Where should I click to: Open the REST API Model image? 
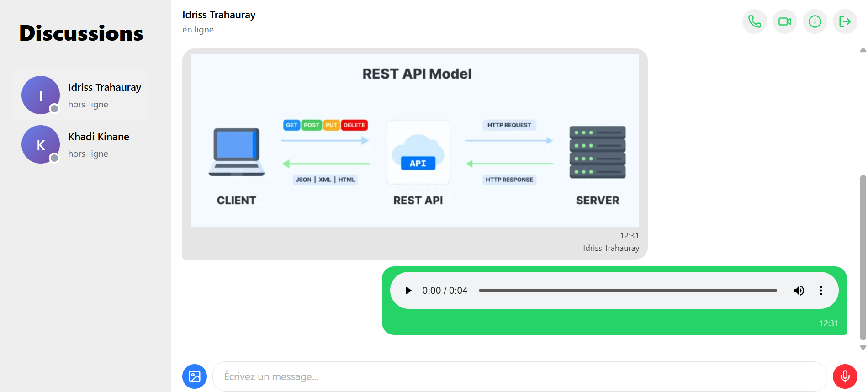[x=414, y=140]
